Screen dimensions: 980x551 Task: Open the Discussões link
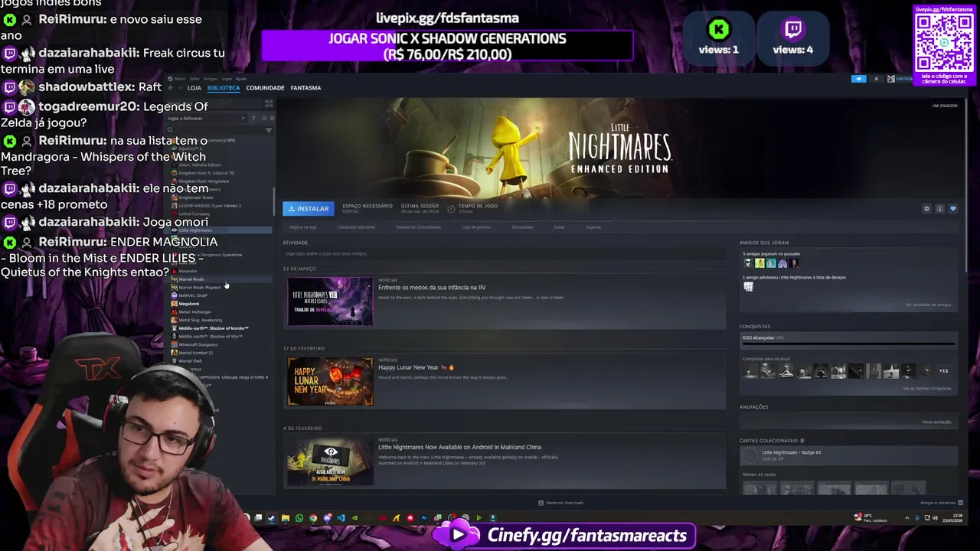click(522, 227)
